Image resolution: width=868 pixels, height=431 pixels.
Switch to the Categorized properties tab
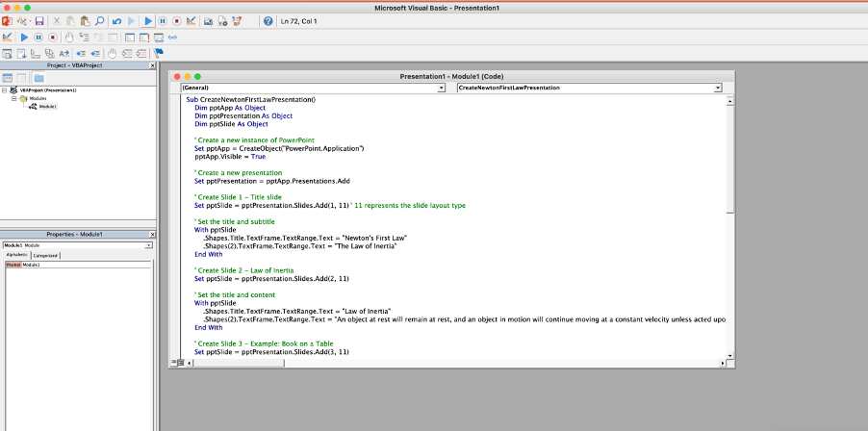[x=45, y=256]
